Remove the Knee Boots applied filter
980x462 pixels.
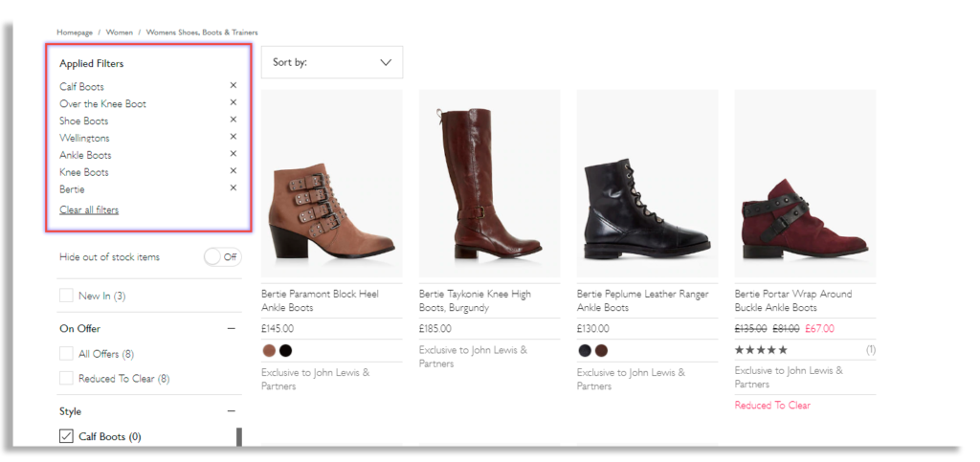coord(233,171)
